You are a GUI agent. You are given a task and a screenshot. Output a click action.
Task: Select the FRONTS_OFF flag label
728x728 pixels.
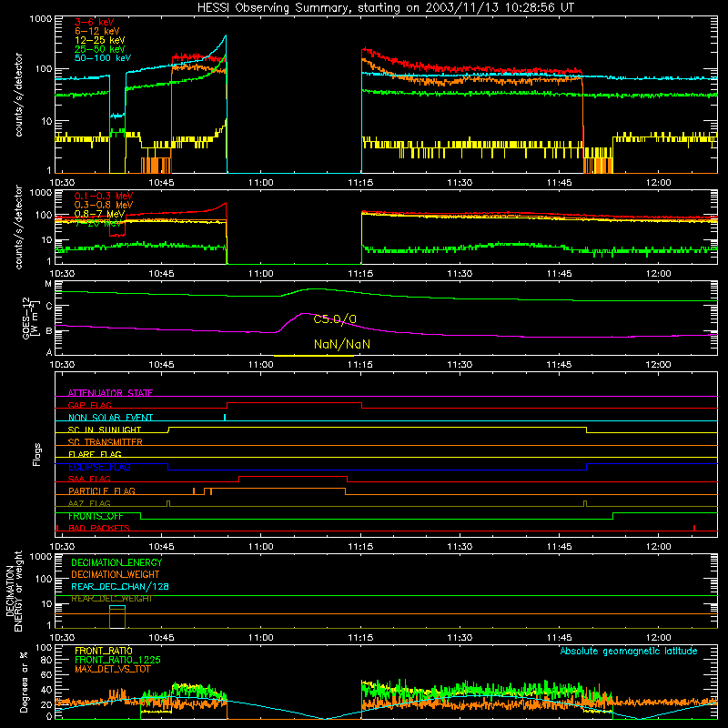coord(96,516)
